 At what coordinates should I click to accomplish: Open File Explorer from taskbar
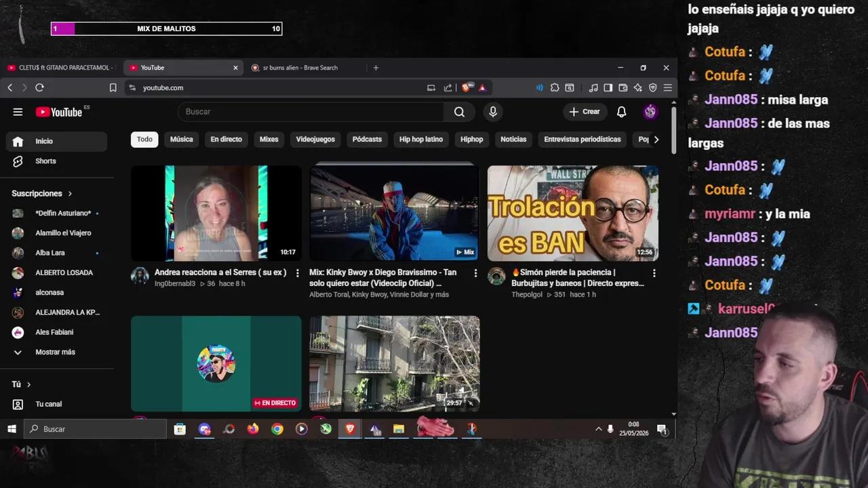tap(399, 429)
